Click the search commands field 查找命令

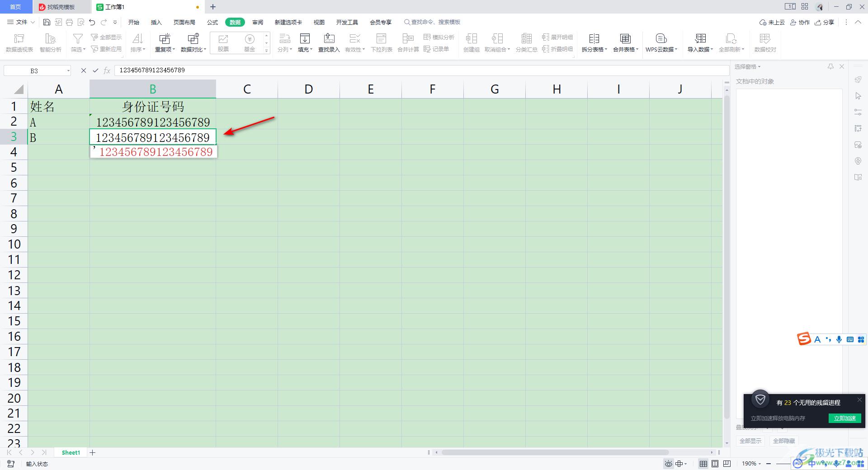coord(433,22)
